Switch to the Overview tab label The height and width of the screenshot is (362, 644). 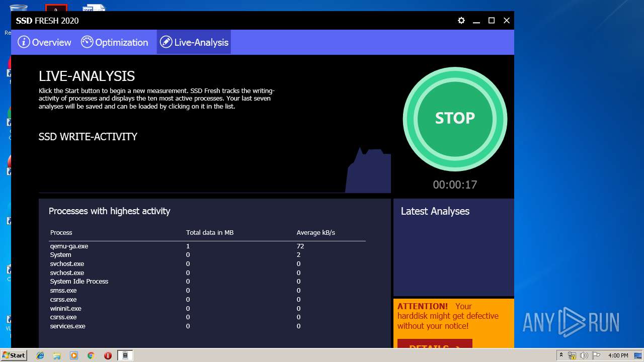click(52, 43)
